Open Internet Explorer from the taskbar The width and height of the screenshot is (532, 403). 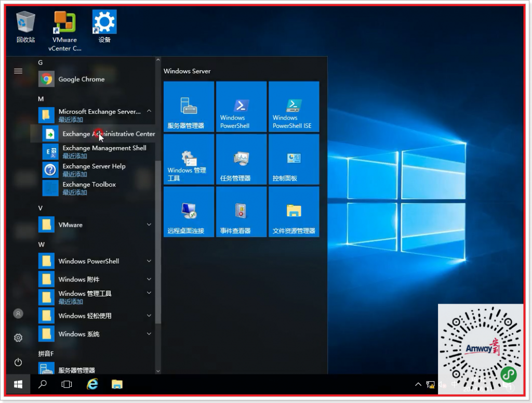click(92, 384)
